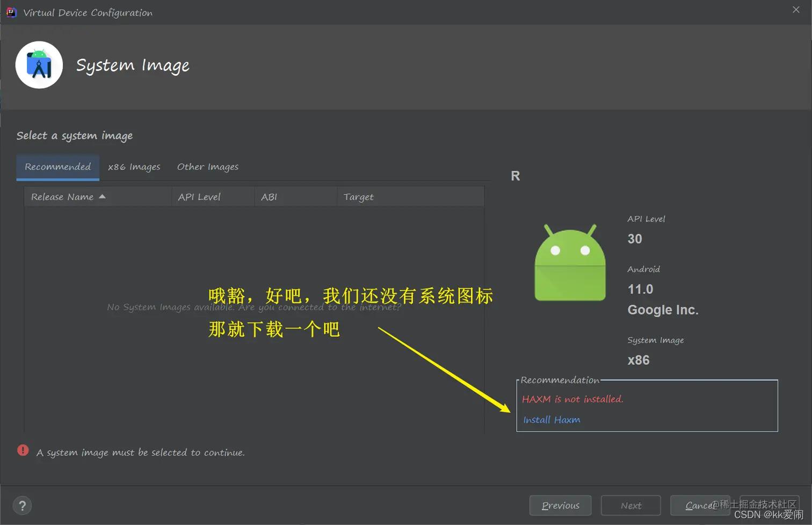Click the IntelliJ icon in title bar
This screenshot has height=525, width=812.
pyautogui.click(x=11, y=12)
